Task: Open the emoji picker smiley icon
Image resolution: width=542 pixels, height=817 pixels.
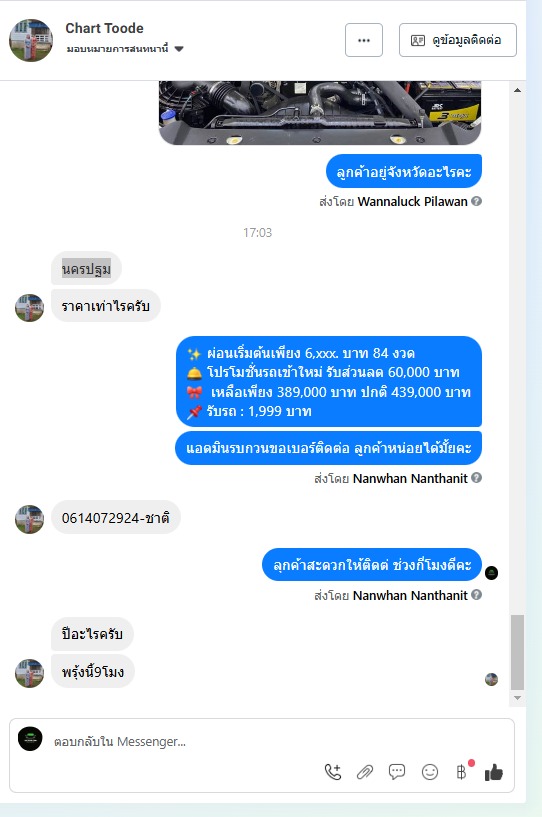Action: 429,772
